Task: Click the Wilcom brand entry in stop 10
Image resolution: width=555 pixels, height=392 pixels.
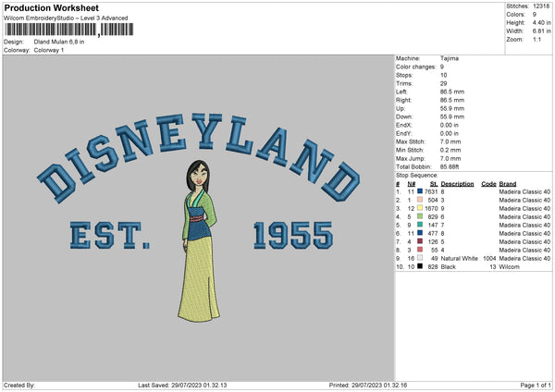Action: [x=510, y=266]
